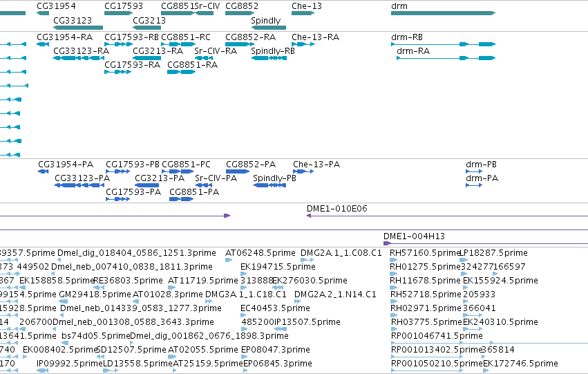The width and height of the screenshot is (588, 374).
Task: Click BAC clone DME1-010E06
Action: 447,216
